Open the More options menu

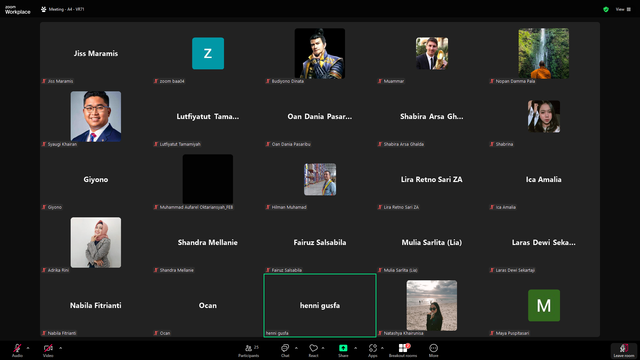pyautogui.click(x=433, y=350)
